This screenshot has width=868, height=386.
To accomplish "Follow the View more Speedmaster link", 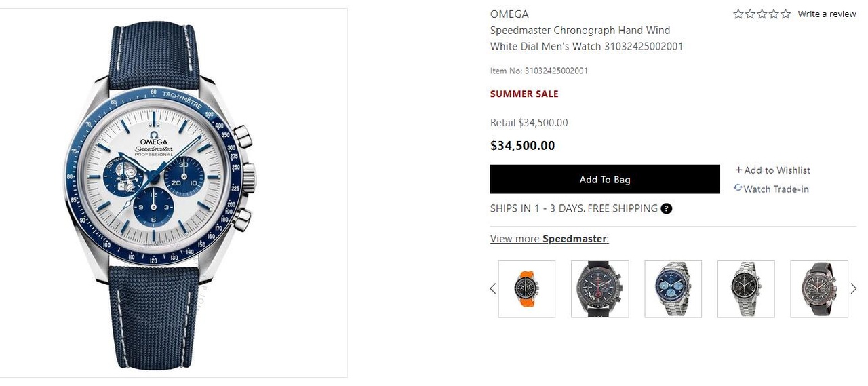I will (549, 239).
